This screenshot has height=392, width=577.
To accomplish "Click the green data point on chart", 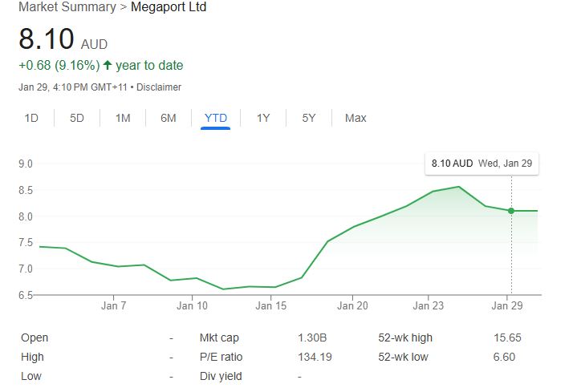I will pos(511,211).
